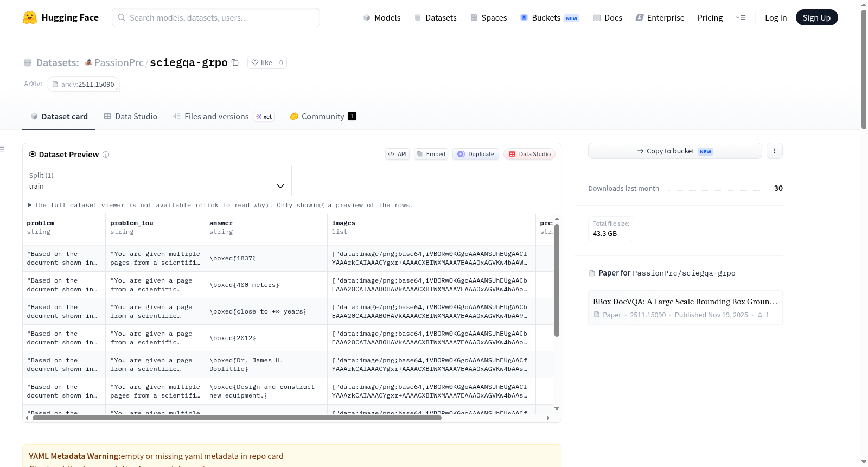Click the Dataset Preview eye icon
The width and height of the screenshot is (868, 467).
[x=33, y=154]
